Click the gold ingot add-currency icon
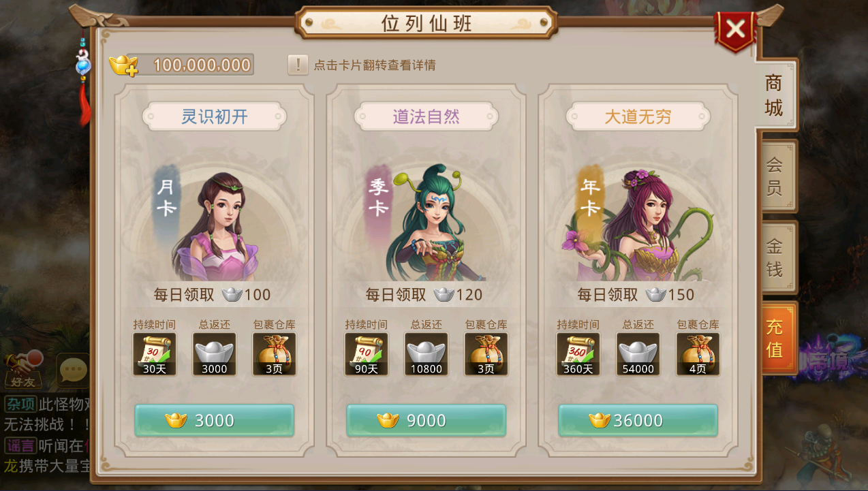The image size is (868, 491). pyautogui.click(x=123, y=65)
